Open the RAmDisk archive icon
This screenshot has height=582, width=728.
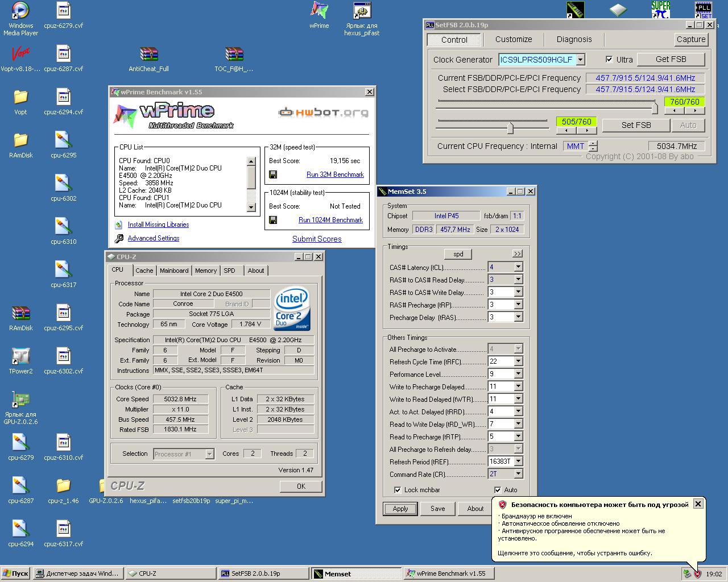tap(20, 313)
